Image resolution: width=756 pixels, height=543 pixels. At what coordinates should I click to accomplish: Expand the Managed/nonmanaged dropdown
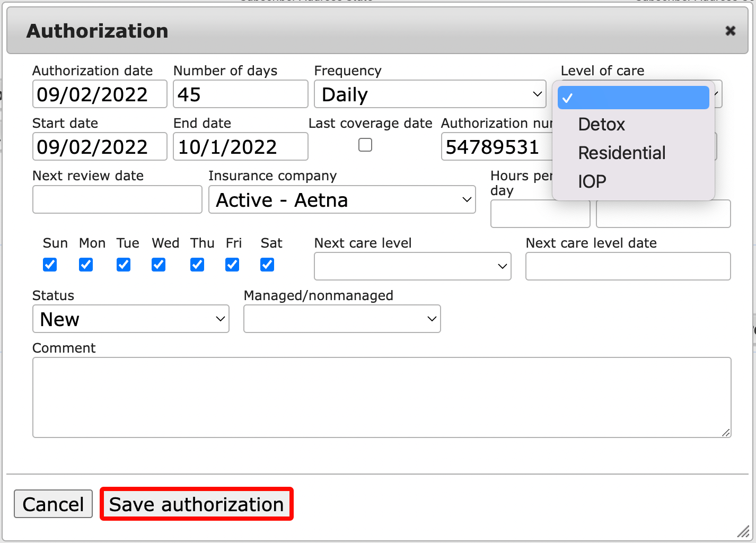point(342,319)
